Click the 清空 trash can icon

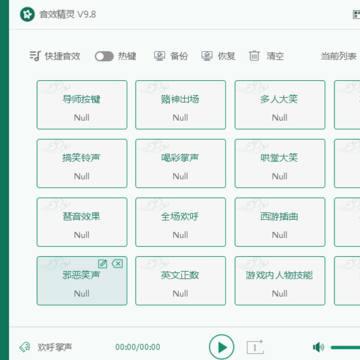tap(254, 56)
